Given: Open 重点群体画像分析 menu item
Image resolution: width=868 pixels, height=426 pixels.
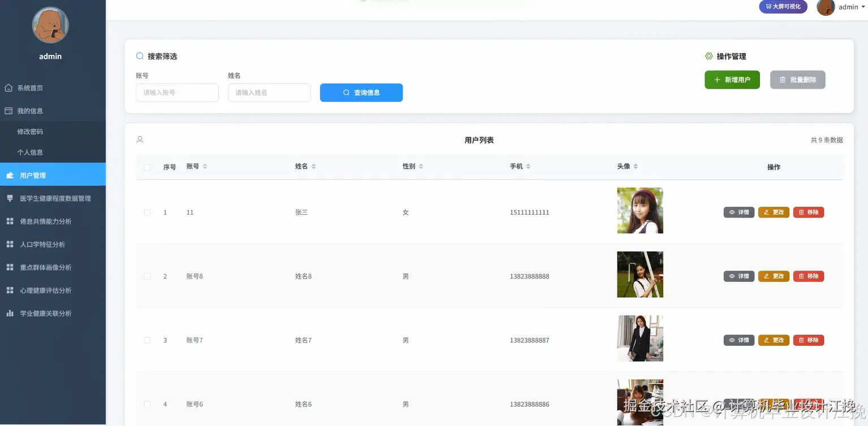Looking at the screenshot, I should (53, 267).
